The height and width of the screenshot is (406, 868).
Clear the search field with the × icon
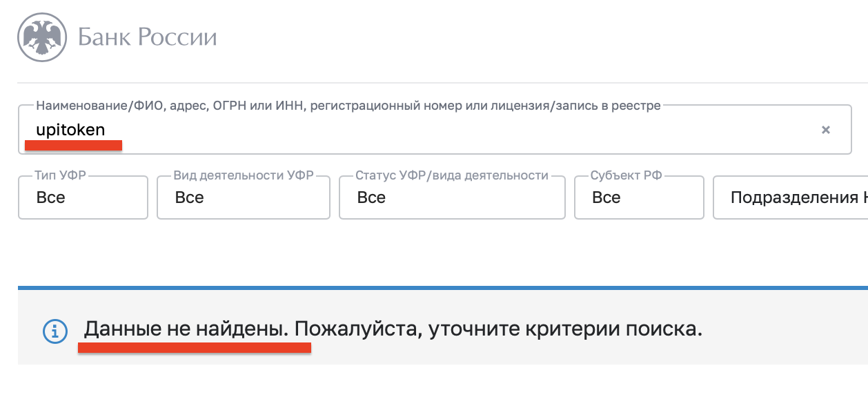825,130
